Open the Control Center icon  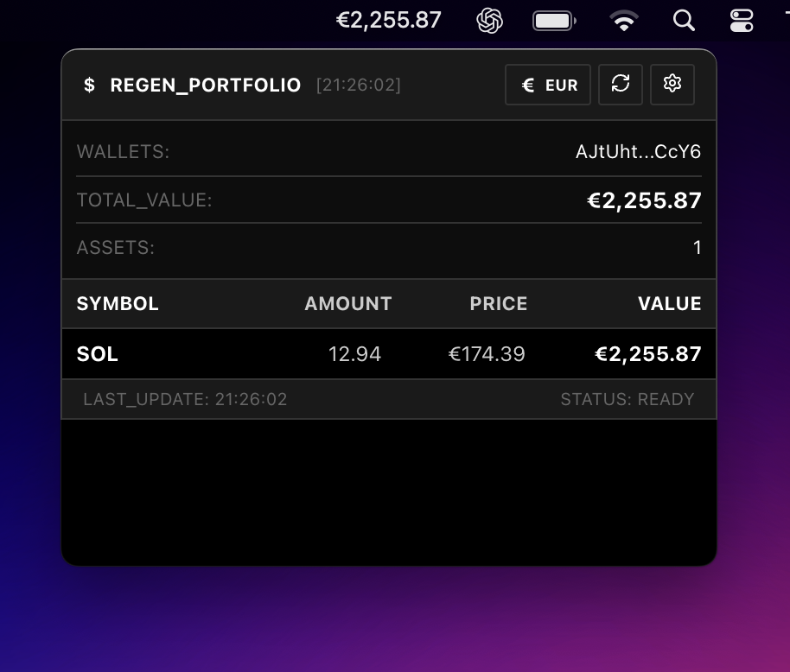(x=742, y=20)
